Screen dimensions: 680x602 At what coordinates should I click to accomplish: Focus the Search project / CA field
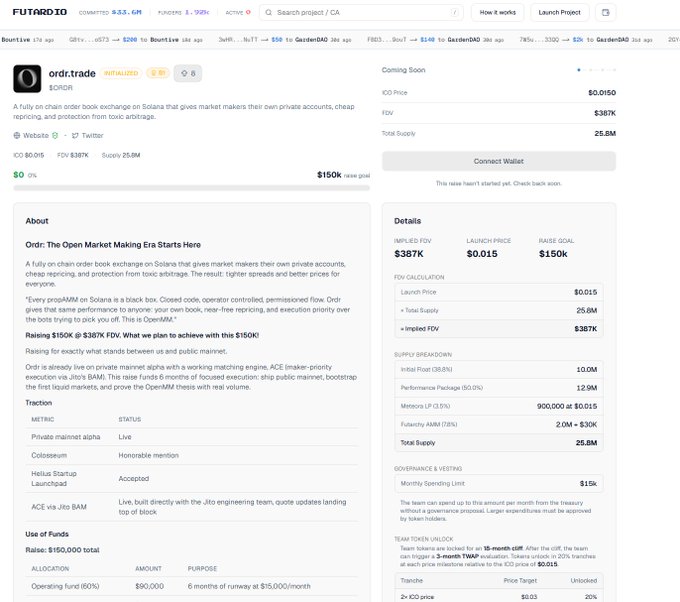point(361,13)
